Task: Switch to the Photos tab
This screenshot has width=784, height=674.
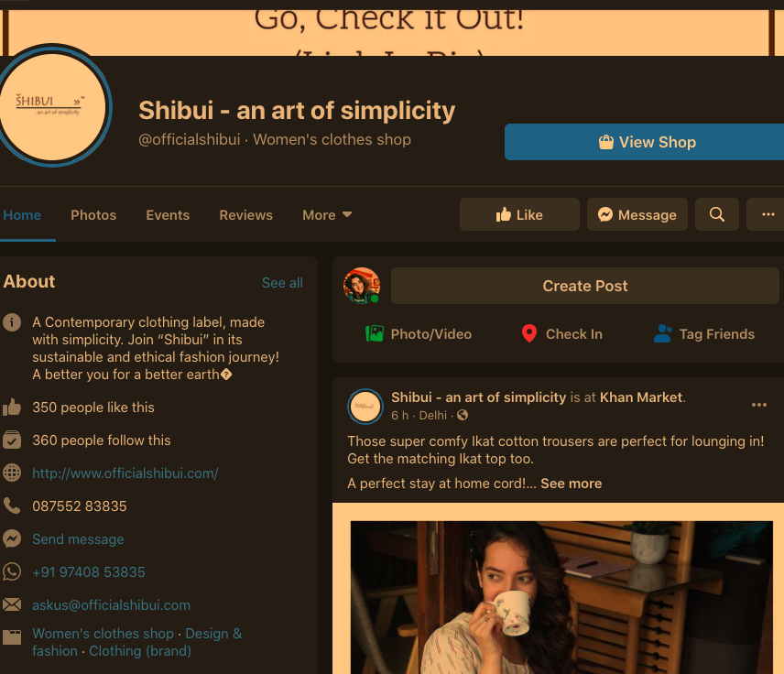Action: click(x=93, y=215)
